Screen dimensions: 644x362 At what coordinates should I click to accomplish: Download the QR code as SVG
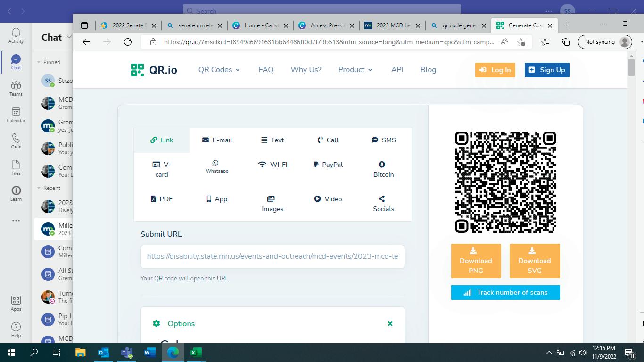[x=535, y=261]
